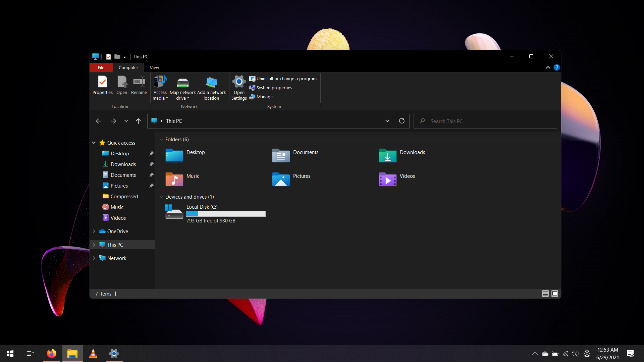The width and height of the screenshot is (644, 362).
Task: Click Add a network location
Action: pos(211,87)
